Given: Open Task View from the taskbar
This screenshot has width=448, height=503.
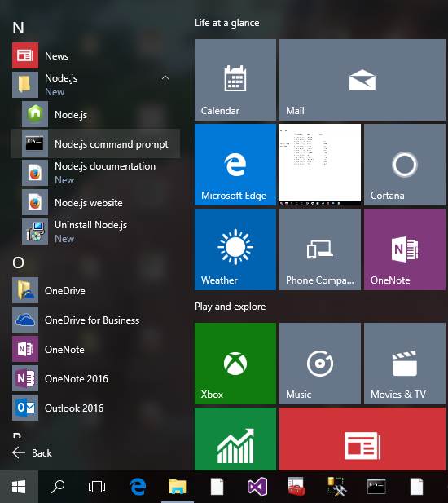Looking at the screenshot, I should tap(97, 487).
